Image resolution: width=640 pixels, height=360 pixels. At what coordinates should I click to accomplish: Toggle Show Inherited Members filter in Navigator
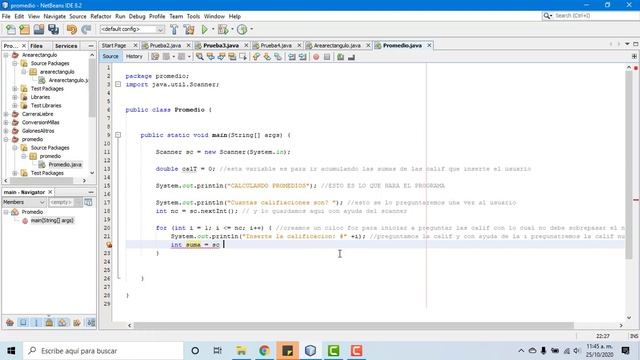coord(10,322)
